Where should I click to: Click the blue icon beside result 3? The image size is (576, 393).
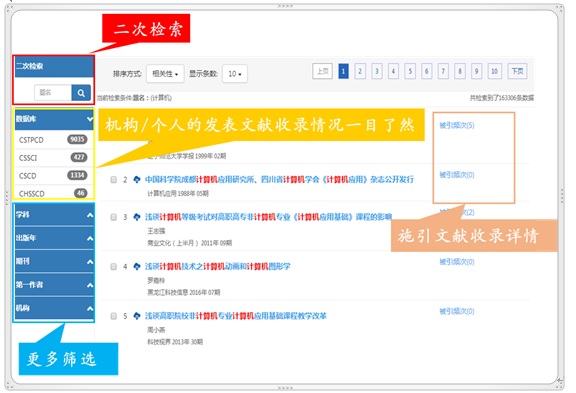pos(137,217)
